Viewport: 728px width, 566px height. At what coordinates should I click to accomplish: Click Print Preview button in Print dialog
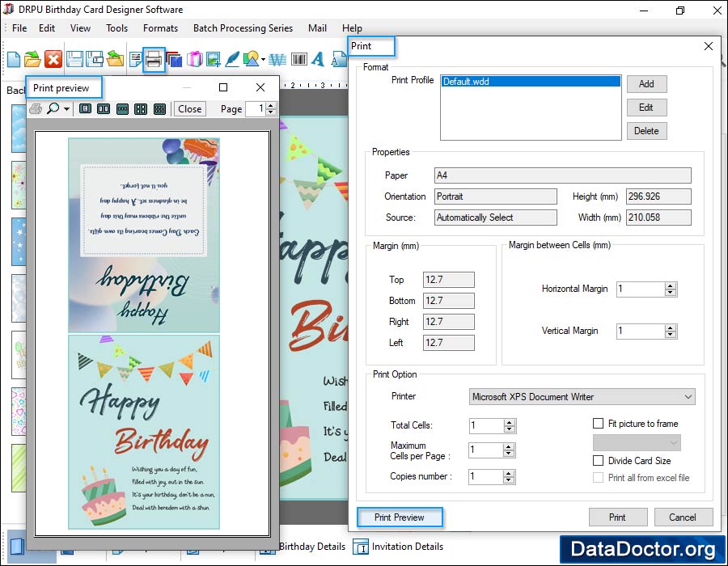[x=400, y=517]
